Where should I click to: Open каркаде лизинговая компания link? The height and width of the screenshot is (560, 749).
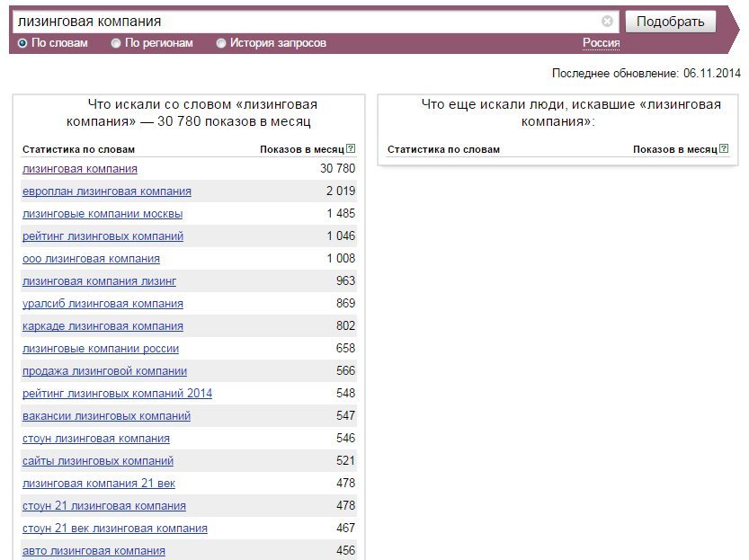pos(103,325)
